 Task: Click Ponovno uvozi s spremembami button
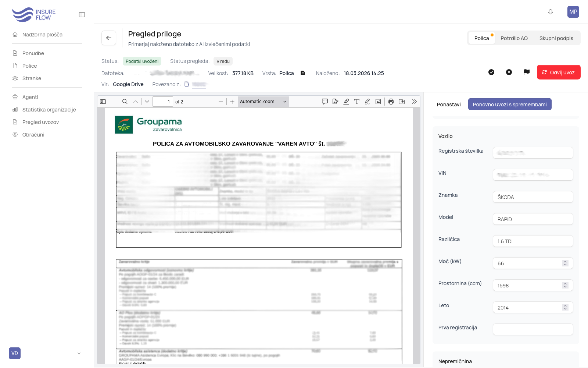[510, 104]
